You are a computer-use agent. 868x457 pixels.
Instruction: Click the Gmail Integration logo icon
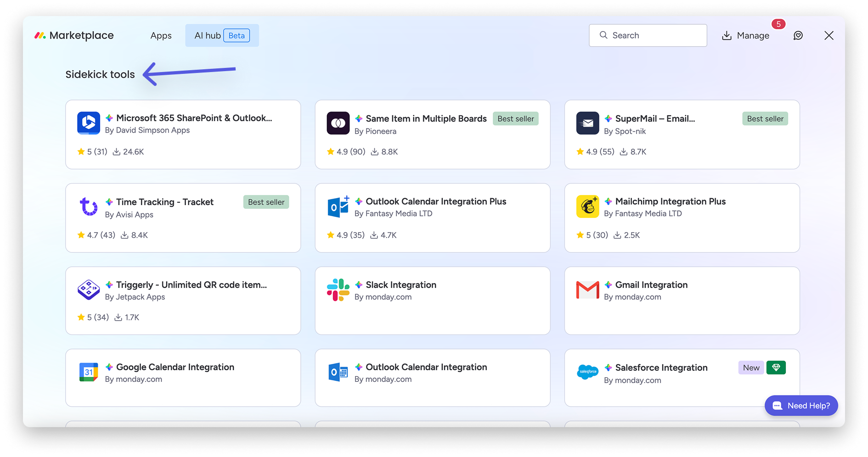point(588,290)
